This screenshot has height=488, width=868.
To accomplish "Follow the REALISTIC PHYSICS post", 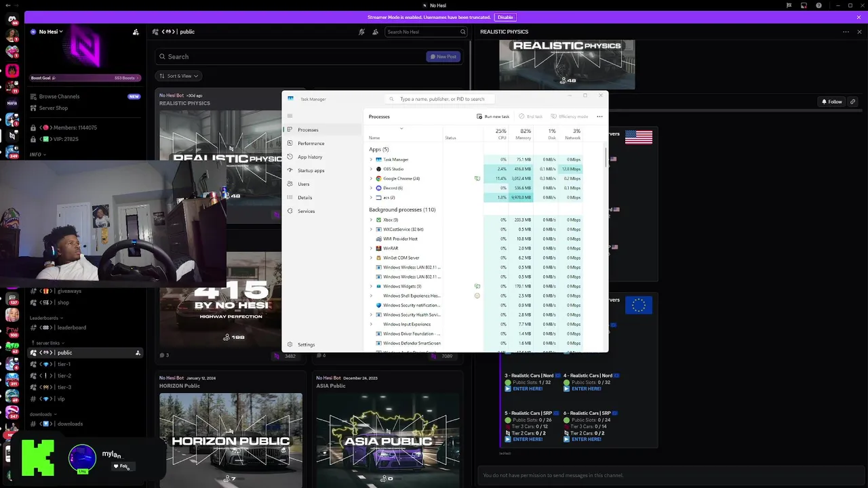I will [831, 102].
